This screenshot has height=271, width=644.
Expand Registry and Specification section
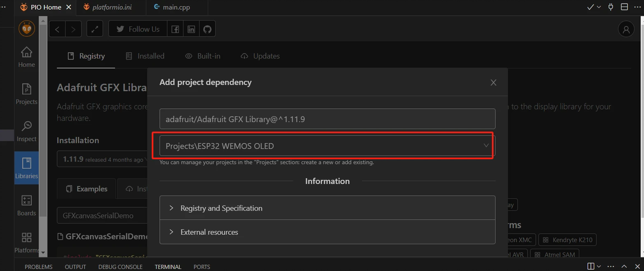327,208
